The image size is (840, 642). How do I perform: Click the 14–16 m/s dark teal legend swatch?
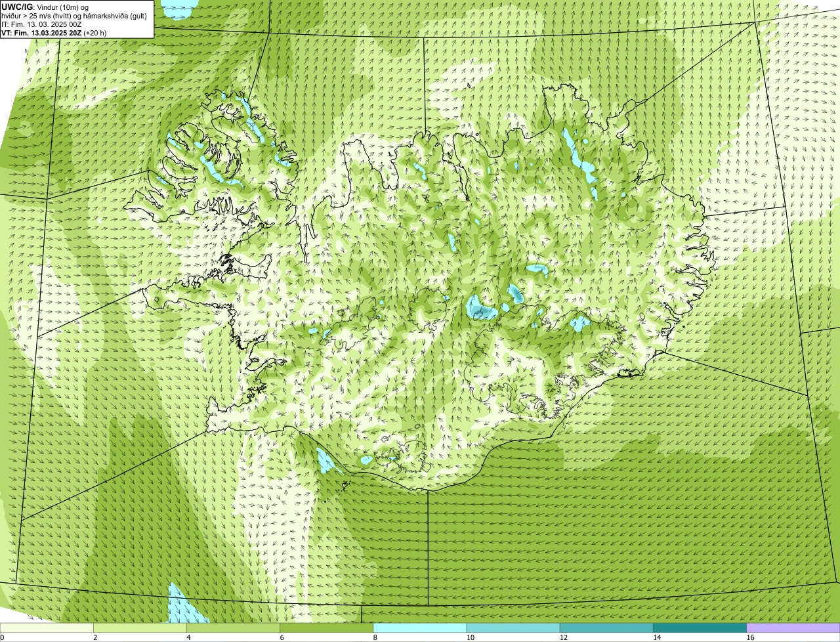click(700, 628)
